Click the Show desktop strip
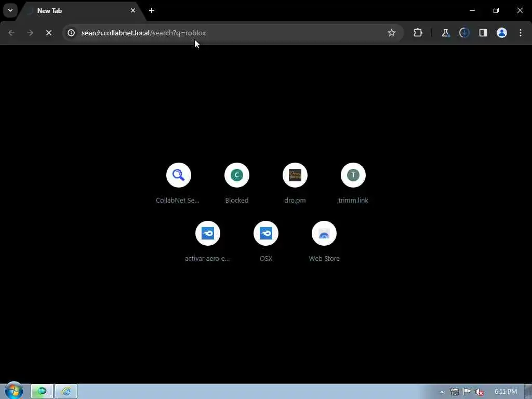532x399 pixels. (x=528, y=392)
